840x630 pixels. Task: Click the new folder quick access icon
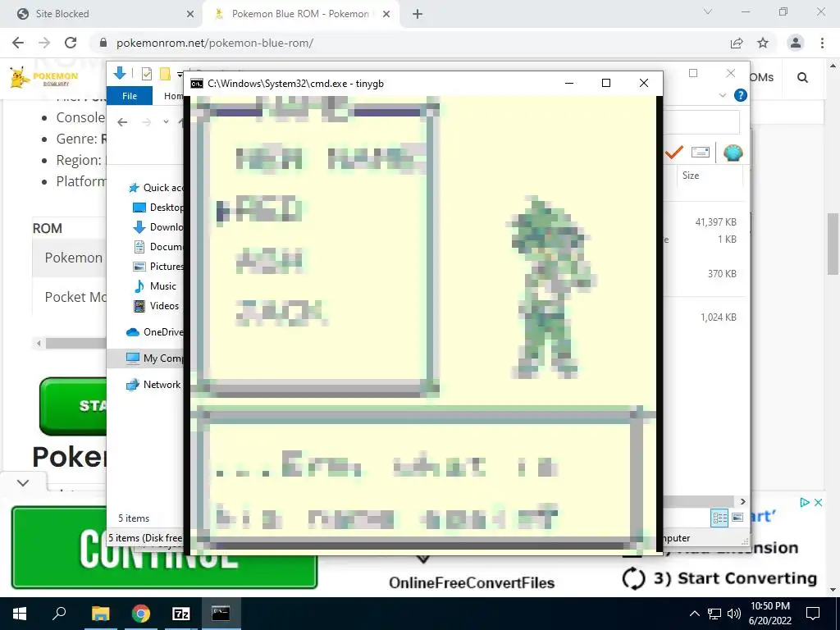click(x=165, y=73)
